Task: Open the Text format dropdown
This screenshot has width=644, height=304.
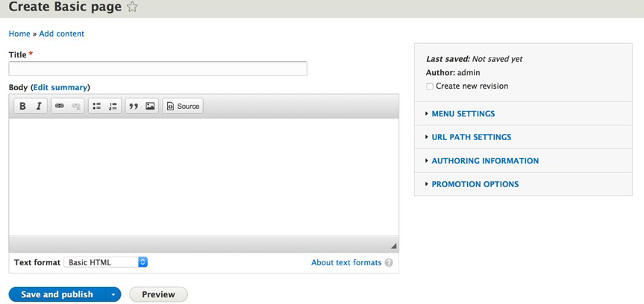Action: pyautogui.click(x=105, y=262)
